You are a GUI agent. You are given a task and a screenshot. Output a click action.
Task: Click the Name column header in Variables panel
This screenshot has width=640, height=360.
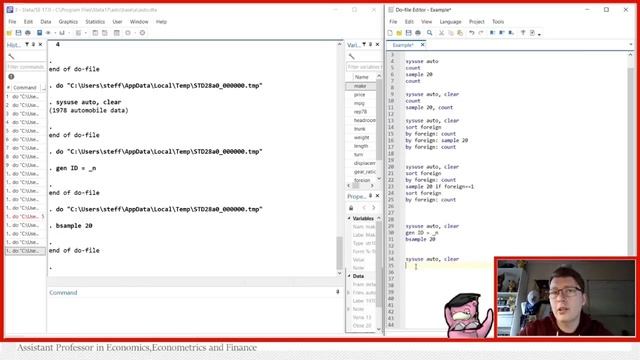pyautogui.click(x=362, y=77)
